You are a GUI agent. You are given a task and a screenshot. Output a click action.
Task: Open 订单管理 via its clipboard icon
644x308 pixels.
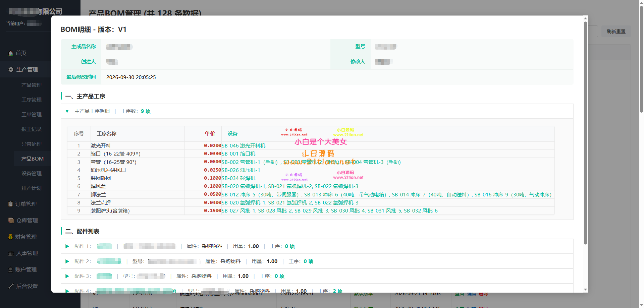pyautogui.click(x=10, y=204)
